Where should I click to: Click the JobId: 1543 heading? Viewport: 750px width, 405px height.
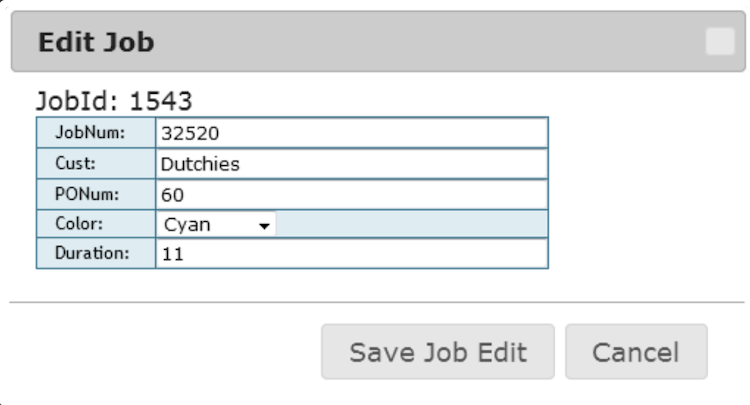coord(114,100)
